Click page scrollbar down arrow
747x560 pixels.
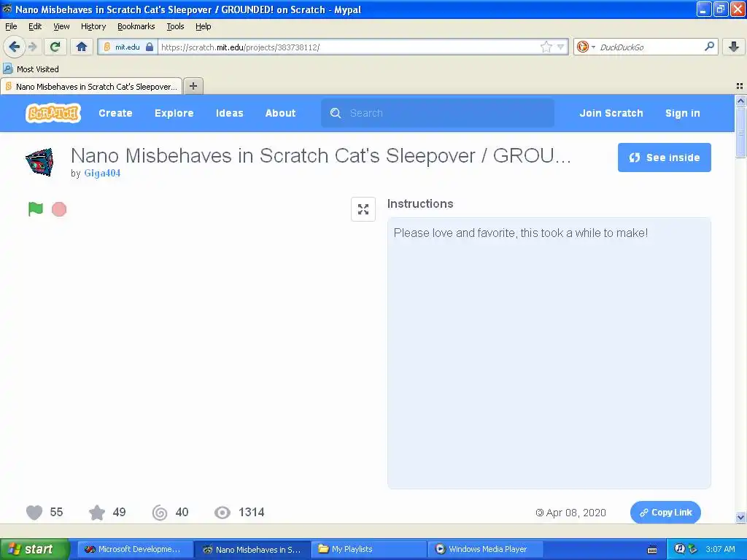tap(740, 517)
